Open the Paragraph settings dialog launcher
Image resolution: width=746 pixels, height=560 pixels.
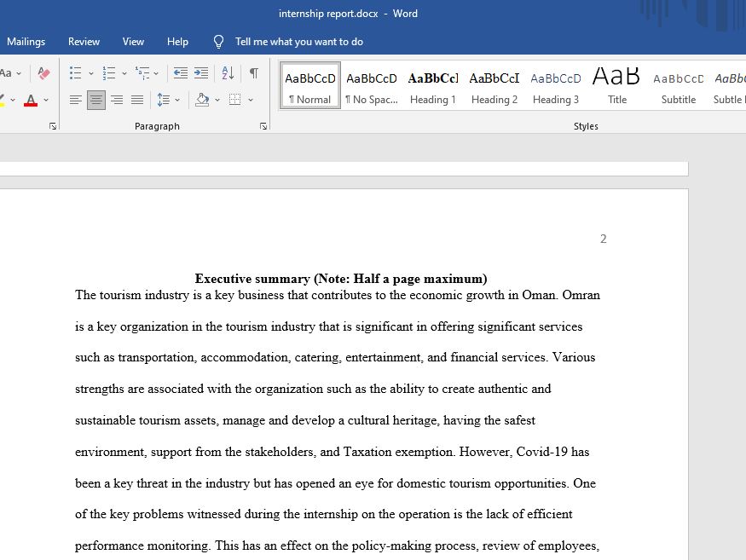coord(263,126)
